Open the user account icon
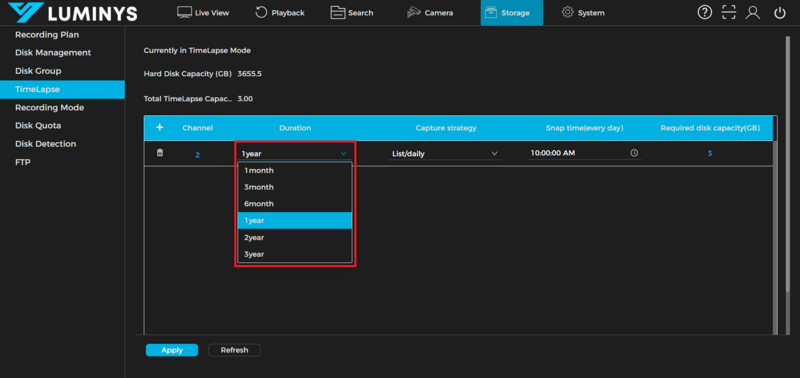This screenshot has width=800, height=378. click(x=753, y=13)
